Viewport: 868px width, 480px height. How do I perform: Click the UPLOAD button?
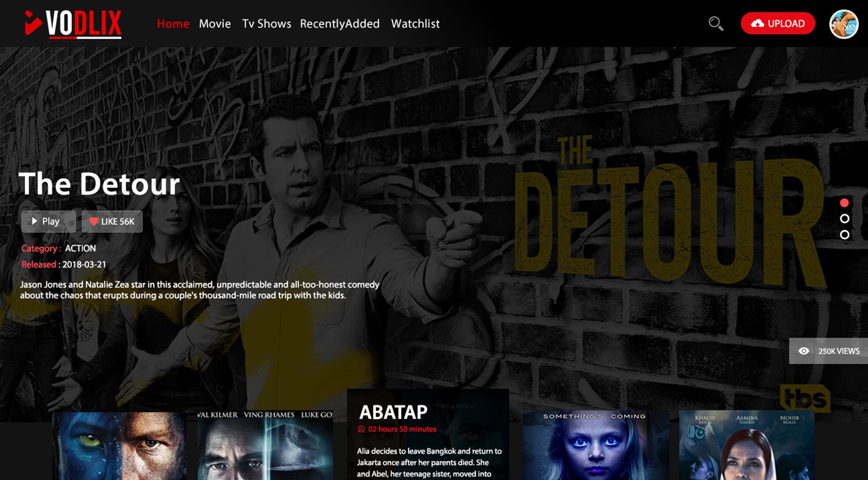(x=778, y=24)
